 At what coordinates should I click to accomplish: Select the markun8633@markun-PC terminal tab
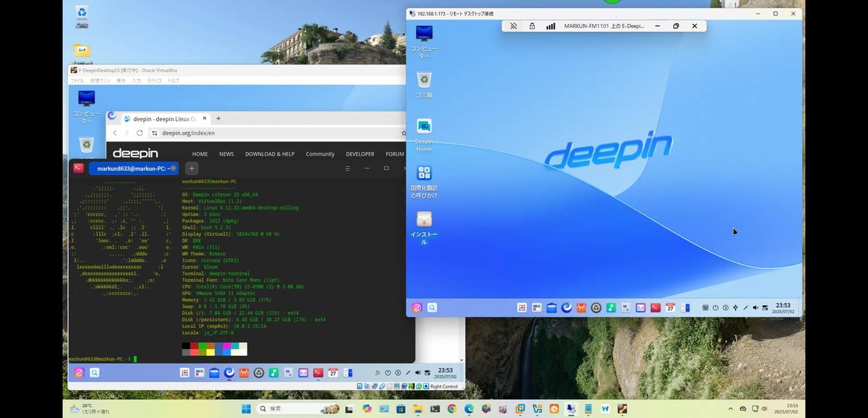[134, 168]
